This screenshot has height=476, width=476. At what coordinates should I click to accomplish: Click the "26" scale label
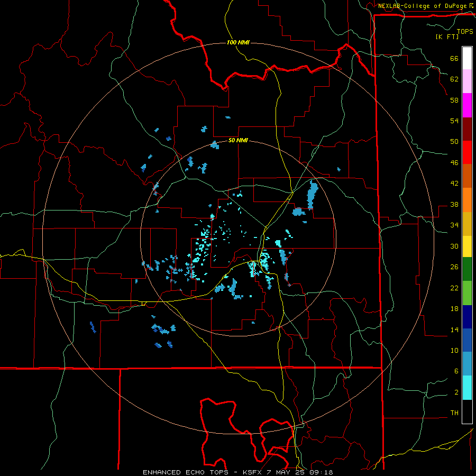click(x=454, y=267)
